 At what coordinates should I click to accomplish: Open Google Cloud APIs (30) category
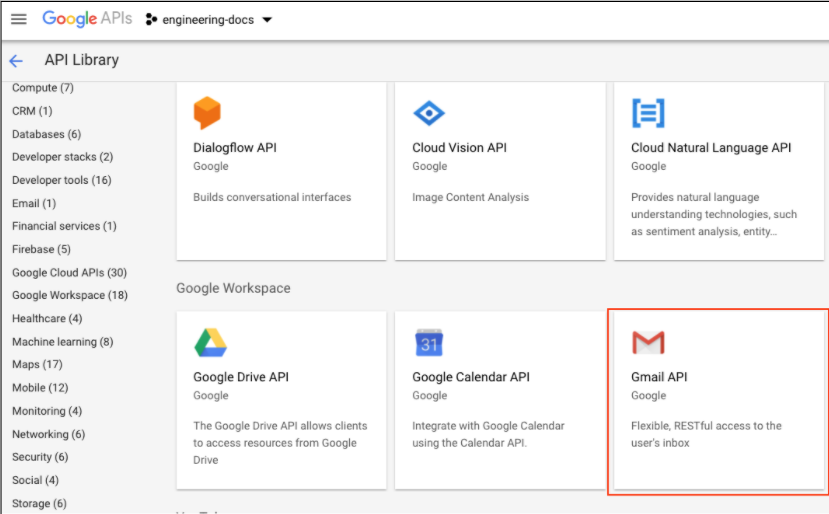click(x=69, y=273)
